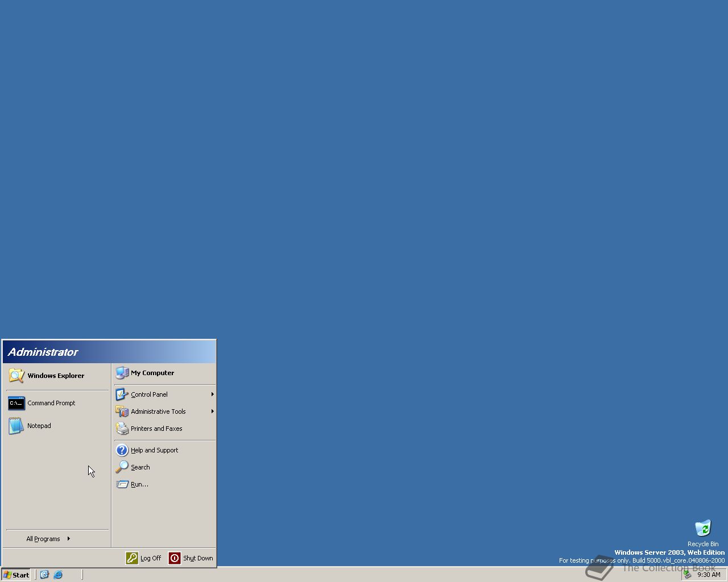Open Notepad from the Start menu
This screenshot has width=728, height=582.
57,426
